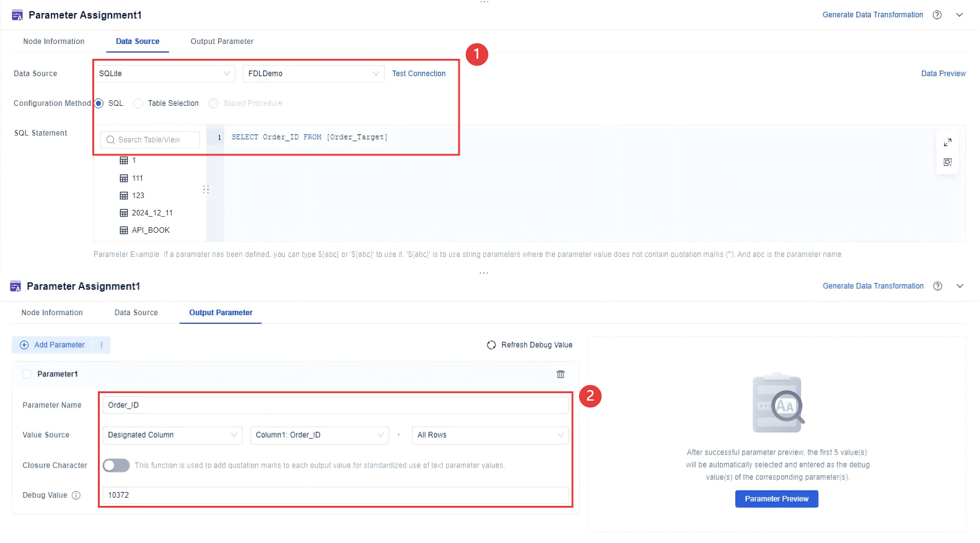980x543 pixels.
Task: Click the help icon in lower Parameter Assignment1 header
Action: pyautogui.click(x=938, y=286)
